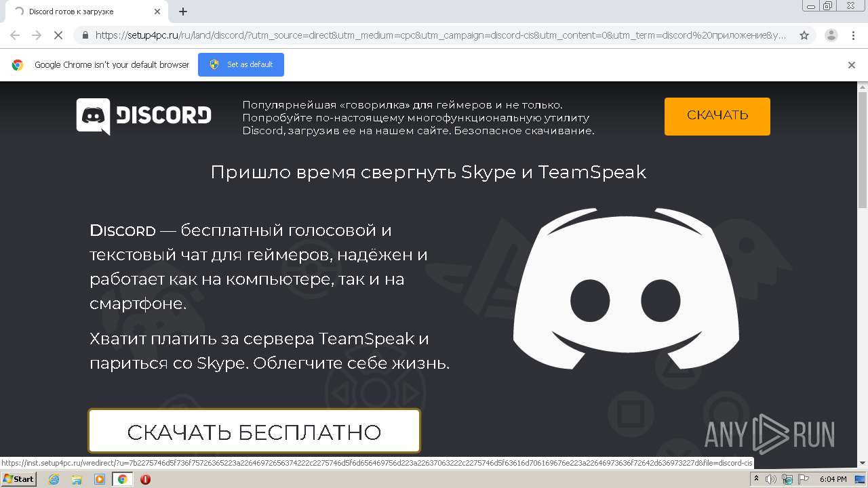Click the Discord logo in the page header

(x=144, y=117)
